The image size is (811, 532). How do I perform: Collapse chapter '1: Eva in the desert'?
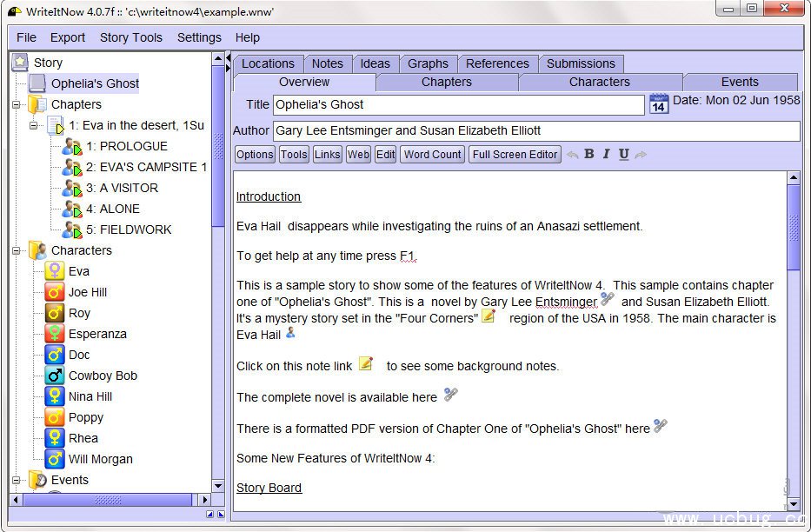coord(35,125)
